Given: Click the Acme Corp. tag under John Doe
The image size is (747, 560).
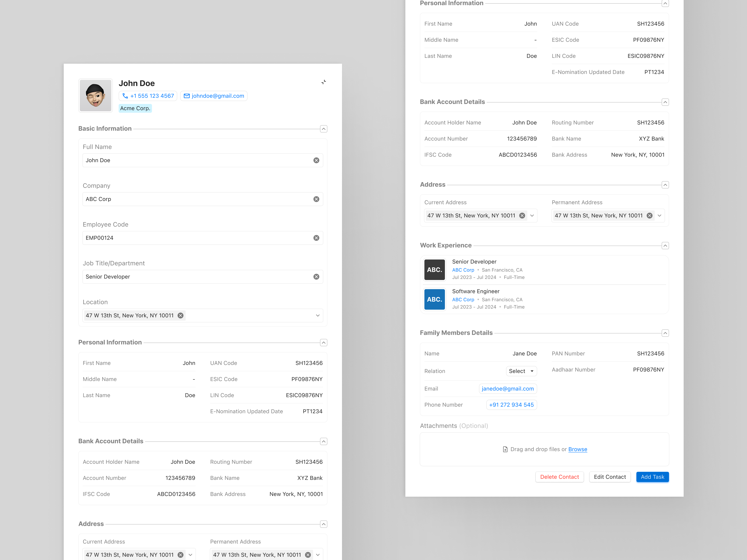Looking at the screenshot, I should click(x=135, y=108).
